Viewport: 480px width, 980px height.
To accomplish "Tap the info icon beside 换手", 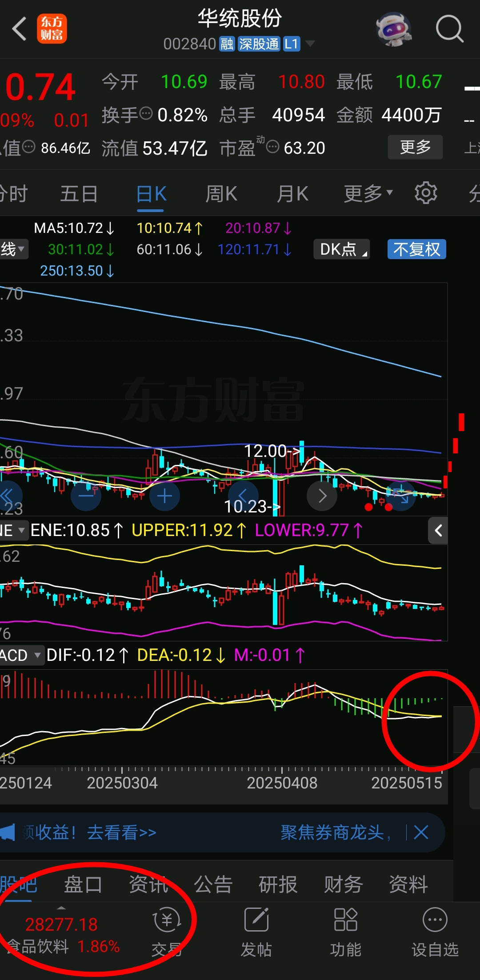I will pyautogui.click(x=146, y=114).
